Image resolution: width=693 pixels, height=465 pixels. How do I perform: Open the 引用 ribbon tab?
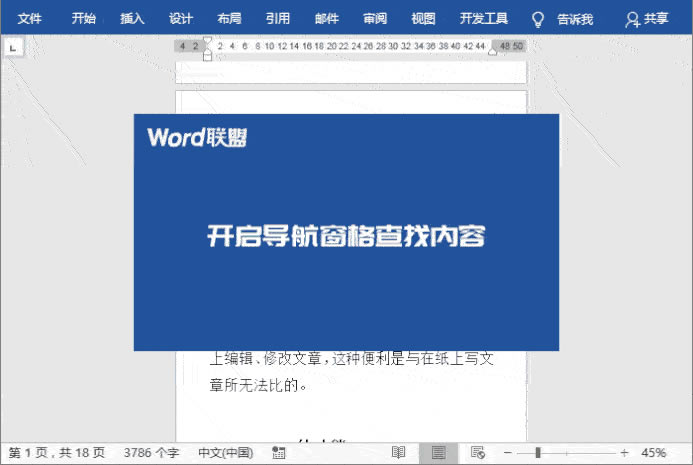coord(278,19)
